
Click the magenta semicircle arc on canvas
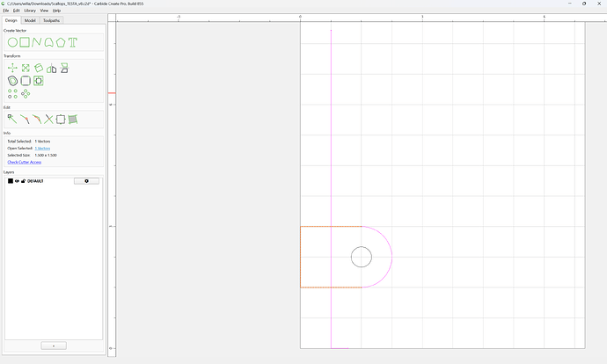point(391,257)
